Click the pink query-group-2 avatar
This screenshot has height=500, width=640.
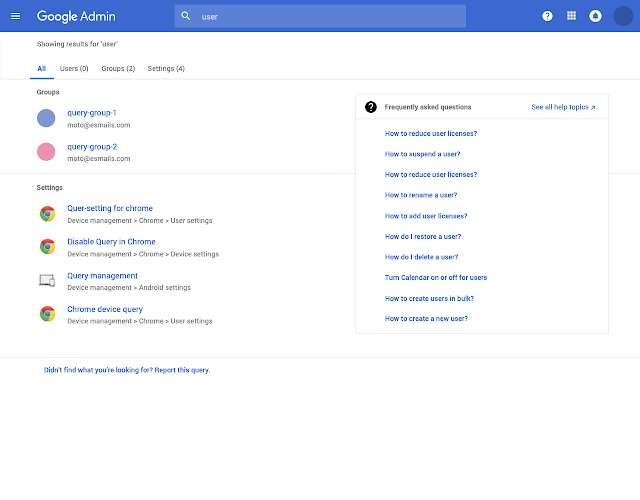(x=46, y=152)
